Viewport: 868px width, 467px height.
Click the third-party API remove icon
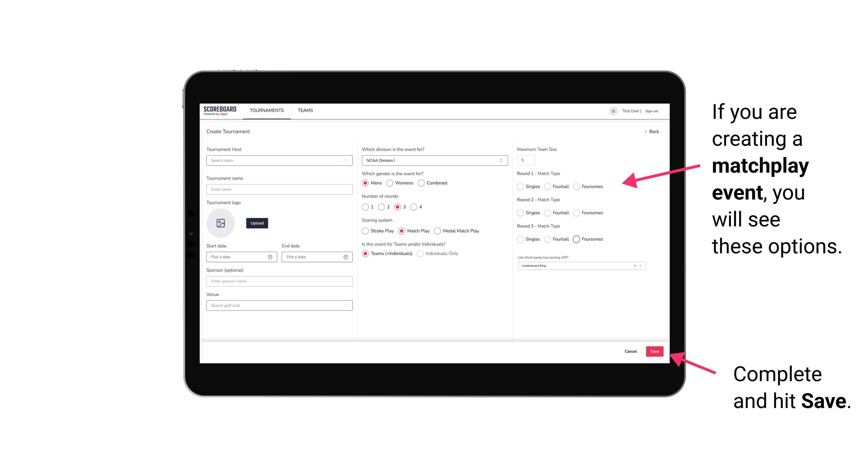coord(635,266)
